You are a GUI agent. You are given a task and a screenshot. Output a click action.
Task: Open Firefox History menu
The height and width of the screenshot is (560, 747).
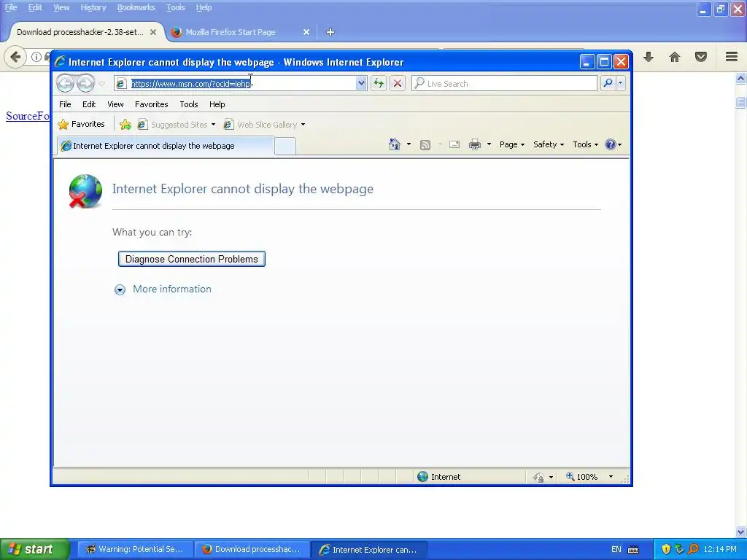point(93,7)
